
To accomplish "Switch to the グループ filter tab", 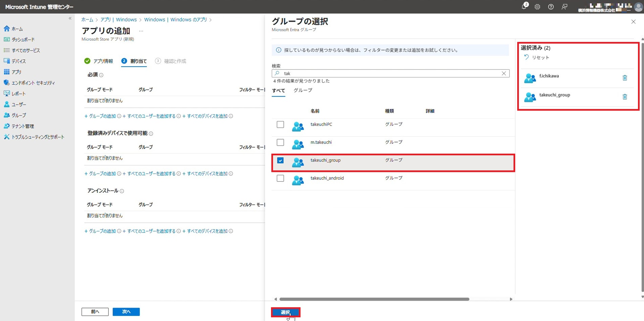I will (303, 90).
